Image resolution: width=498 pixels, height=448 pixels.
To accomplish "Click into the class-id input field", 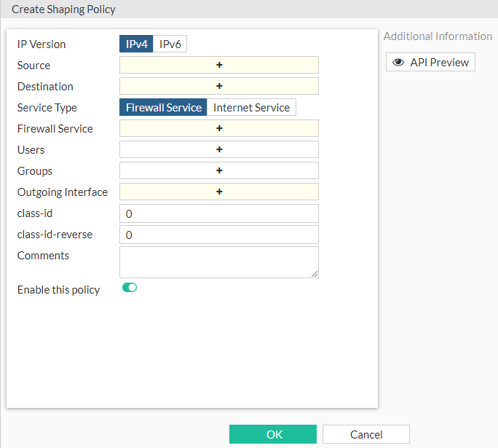I will click(x=219, y=213).
